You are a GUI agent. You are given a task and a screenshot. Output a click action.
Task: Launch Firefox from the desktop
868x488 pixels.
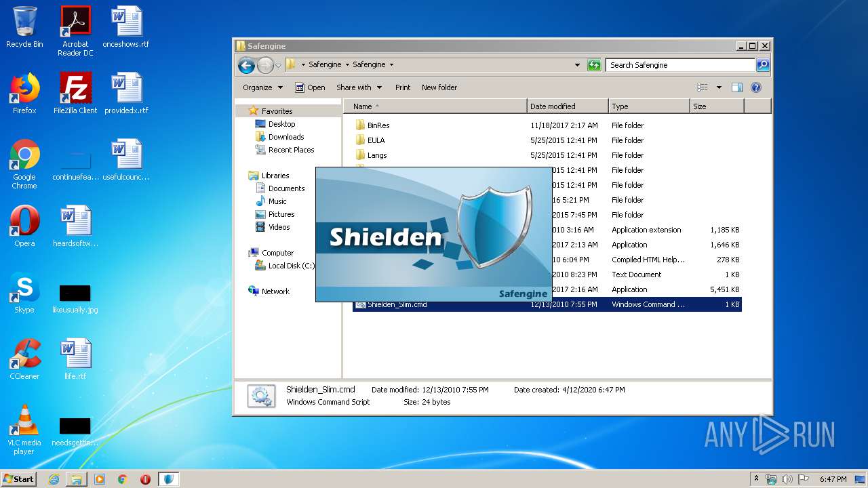coord(24,94)
